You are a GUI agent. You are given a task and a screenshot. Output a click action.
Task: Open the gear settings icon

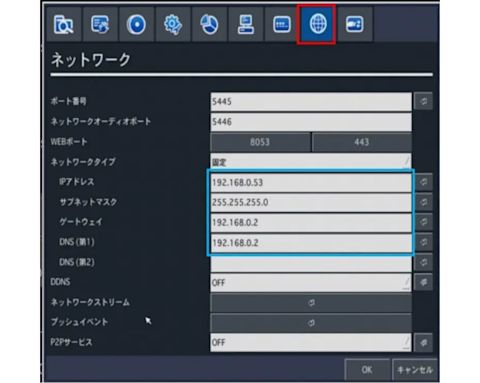pos(173,24)
